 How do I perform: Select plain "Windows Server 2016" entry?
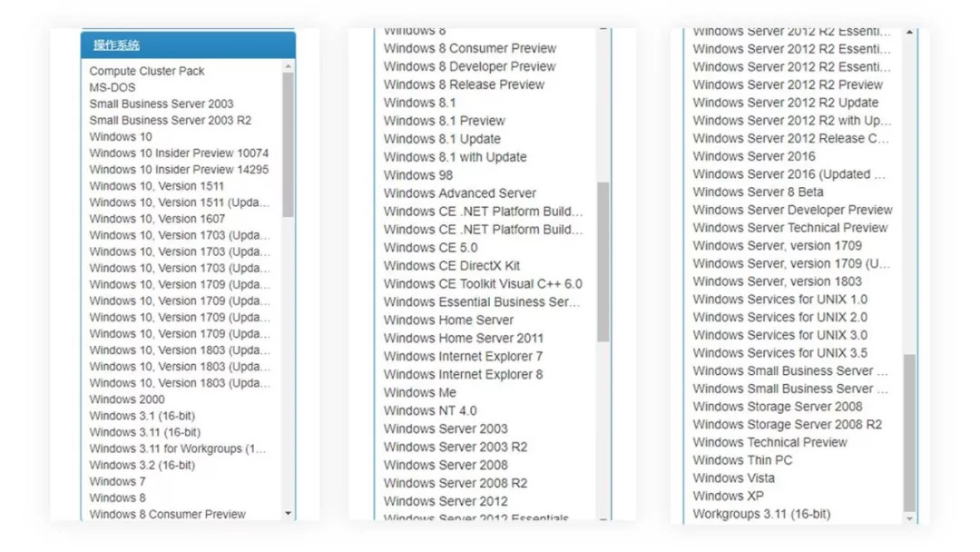point(754,156)
